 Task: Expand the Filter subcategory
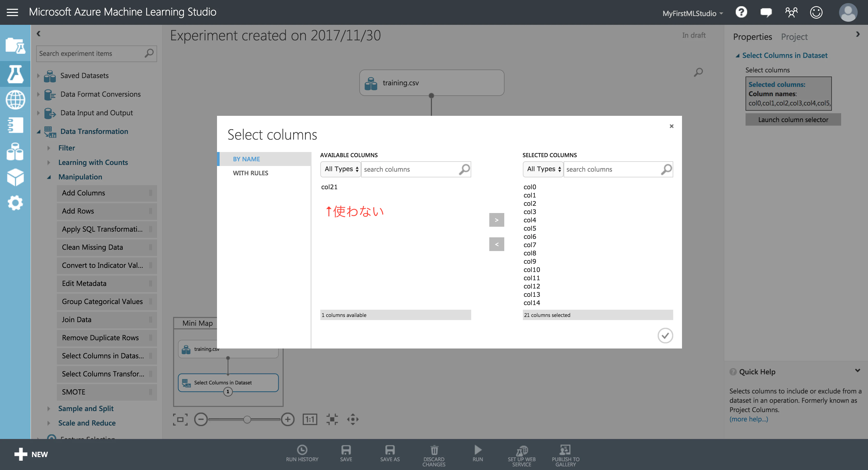click(49, 148)
